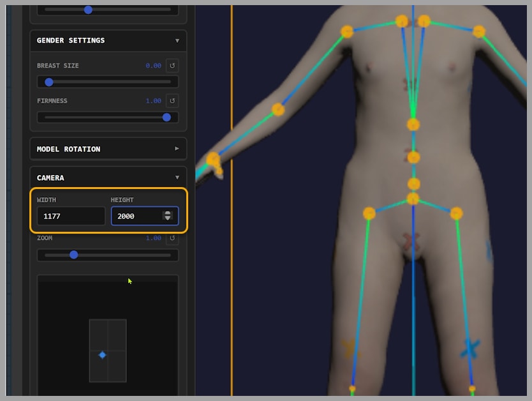
Task: Click the Zoom slider handle
Action: tap(73, 255)
